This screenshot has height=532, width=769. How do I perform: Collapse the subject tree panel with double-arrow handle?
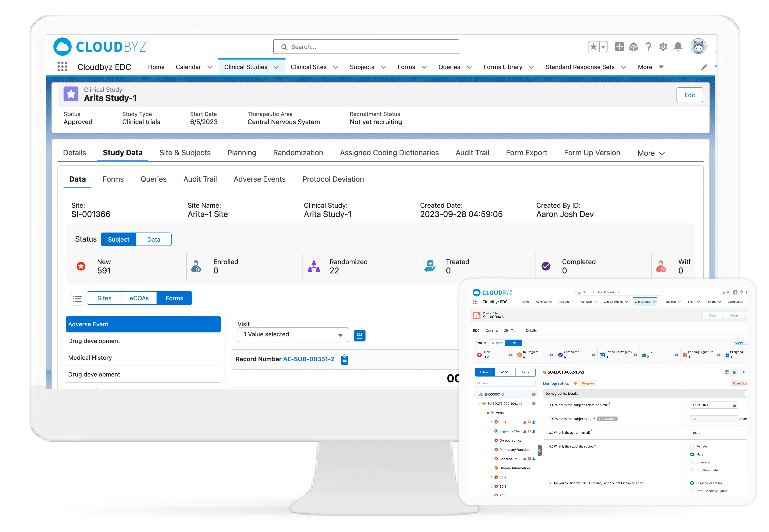tap(539, 450)
